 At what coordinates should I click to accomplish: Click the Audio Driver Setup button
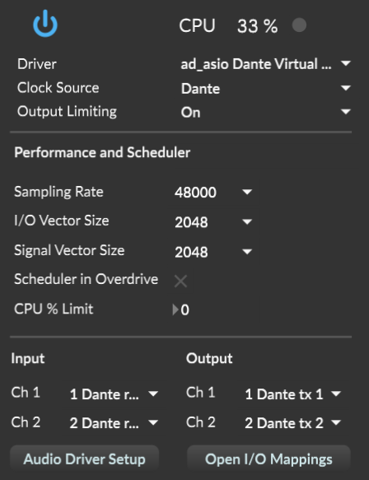85,459
